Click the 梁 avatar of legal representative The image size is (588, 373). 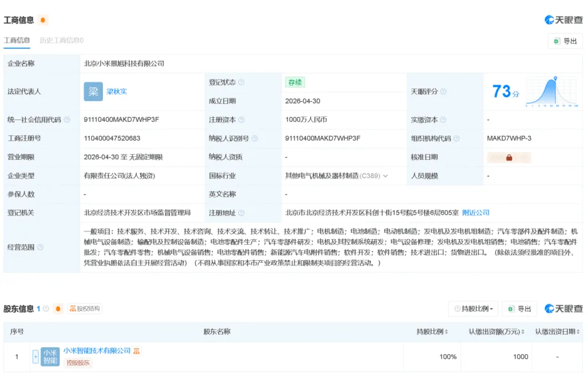pos(93,91)
